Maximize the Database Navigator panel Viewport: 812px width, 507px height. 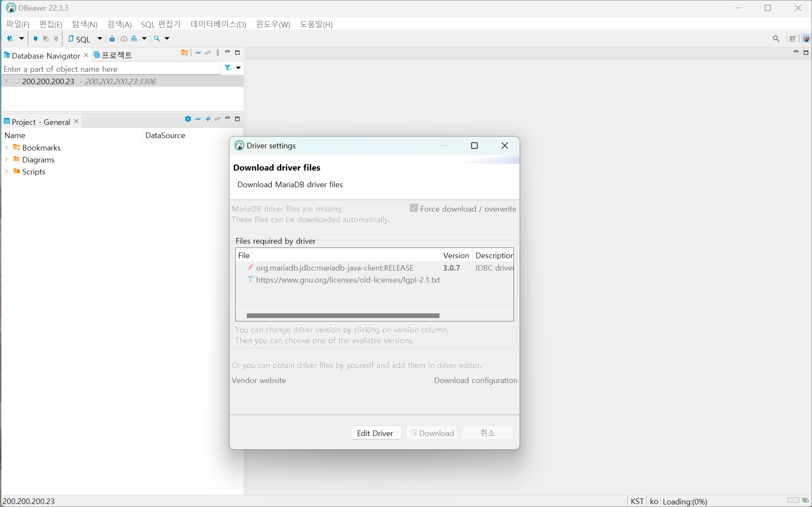(237, 53)
